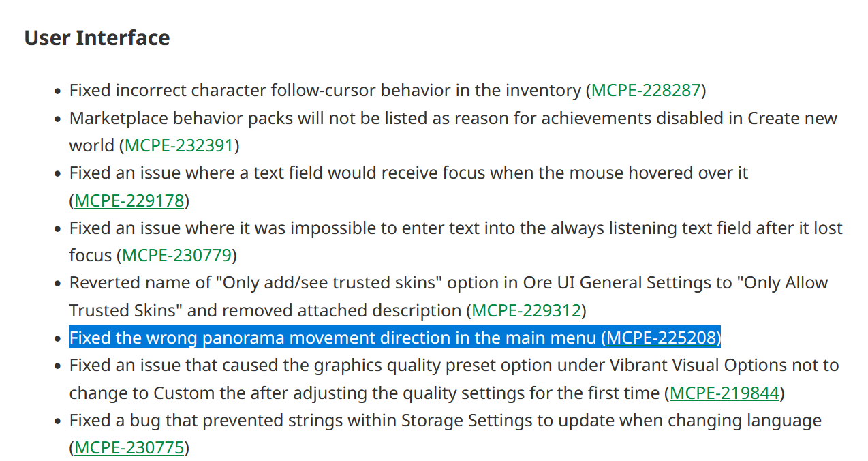The image size is (868, 461).
Task: Click the words "Create new world"
Action: pos(792,118)
